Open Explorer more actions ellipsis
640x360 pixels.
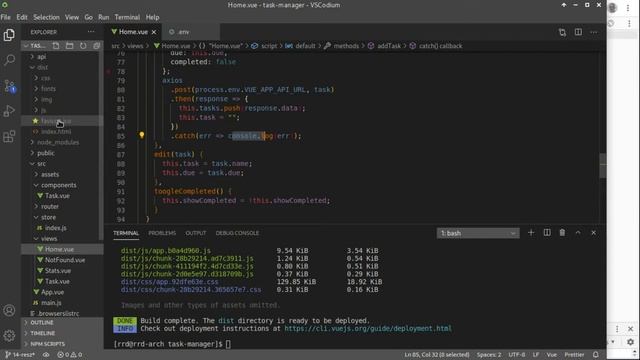(91, 32)
